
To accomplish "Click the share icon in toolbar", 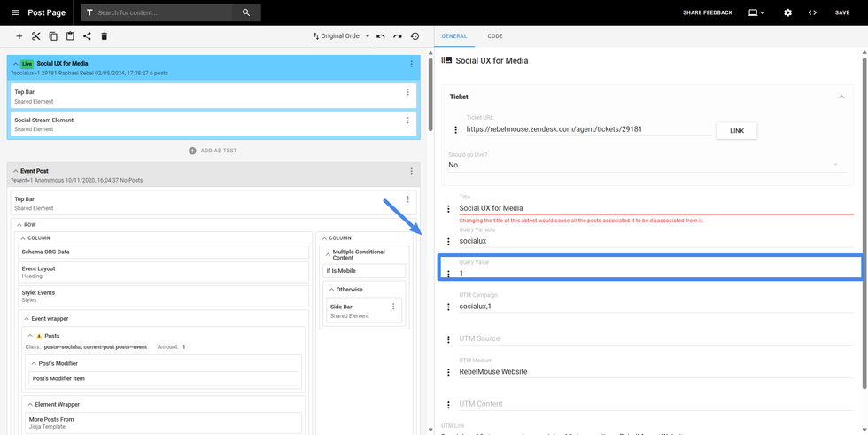I will pyautogui.click(x=87, y=36).
